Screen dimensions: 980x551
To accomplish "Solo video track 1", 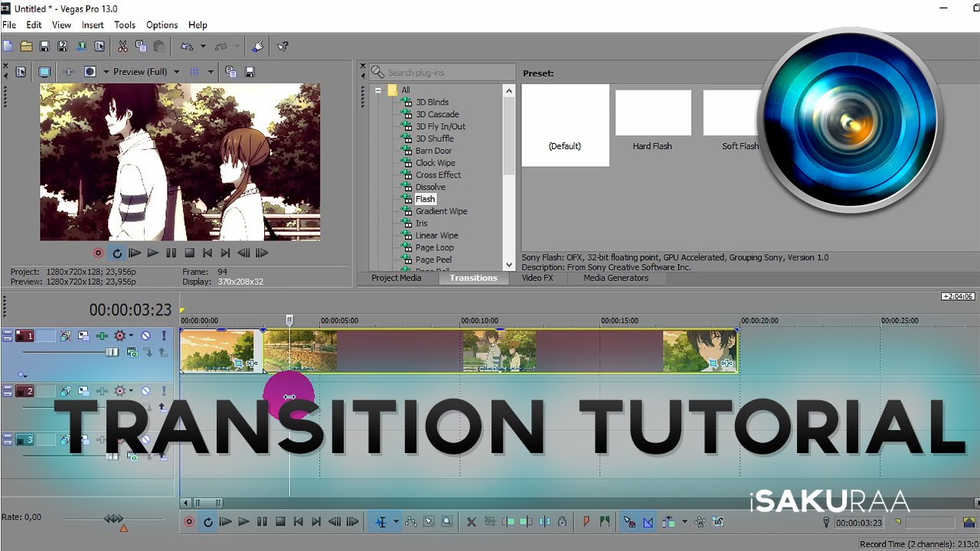I will (x=163, y=336).
